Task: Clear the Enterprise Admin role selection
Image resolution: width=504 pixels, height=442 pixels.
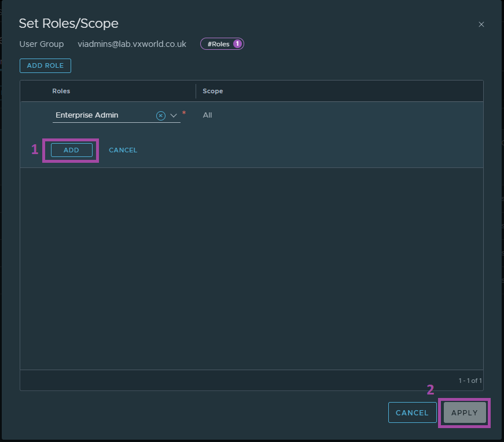Action: point(161,115)
